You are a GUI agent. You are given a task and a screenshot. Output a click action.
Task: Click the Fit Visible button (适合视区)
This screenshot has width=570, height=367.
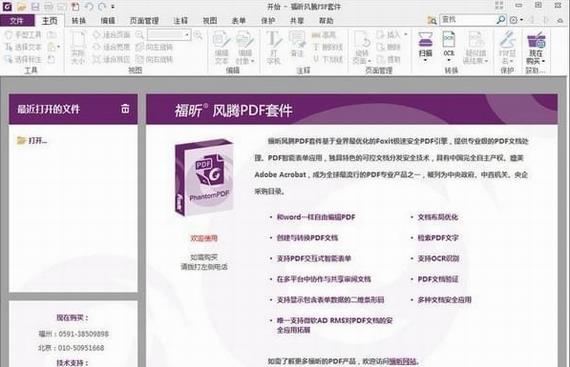point(111,59)
